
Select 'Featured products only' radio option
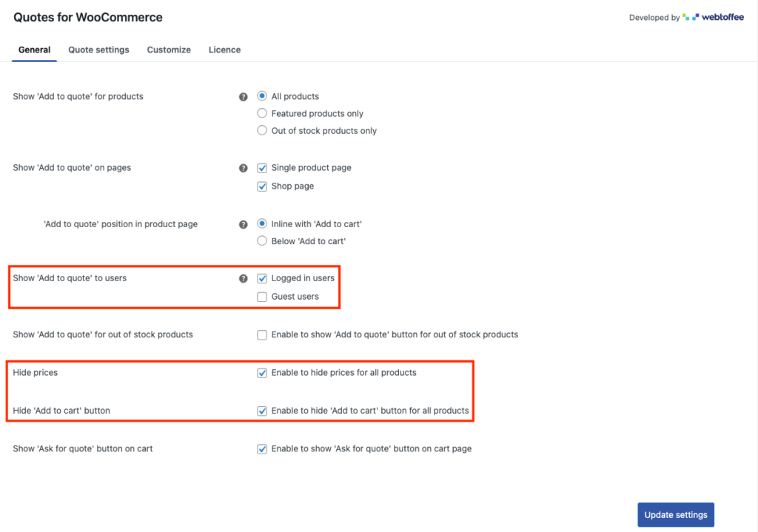tap(262, 113)
